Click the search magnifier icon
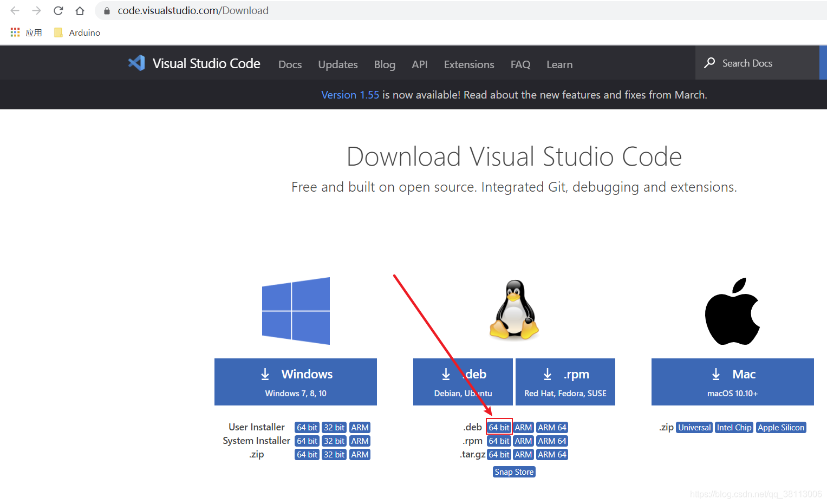827x504 pixels. [x=709, y=63]
